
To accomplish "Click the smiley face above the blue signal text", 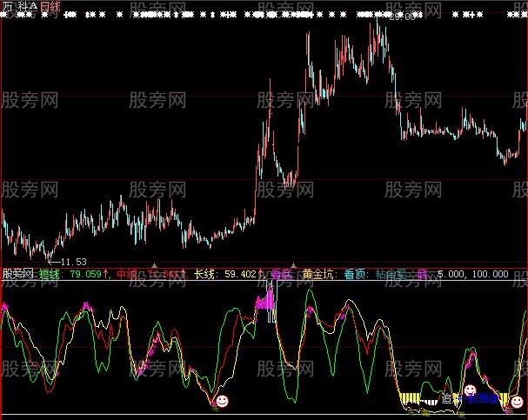I will coord(470,390).
